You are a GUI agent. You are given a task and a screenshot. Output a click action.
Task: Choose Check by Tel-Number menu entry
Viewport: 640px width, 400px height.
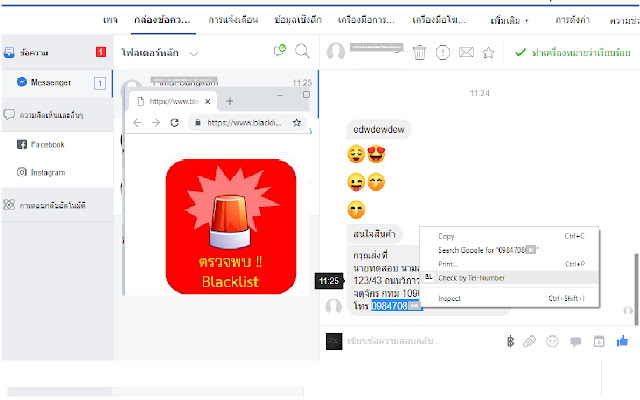pos(509,278)
